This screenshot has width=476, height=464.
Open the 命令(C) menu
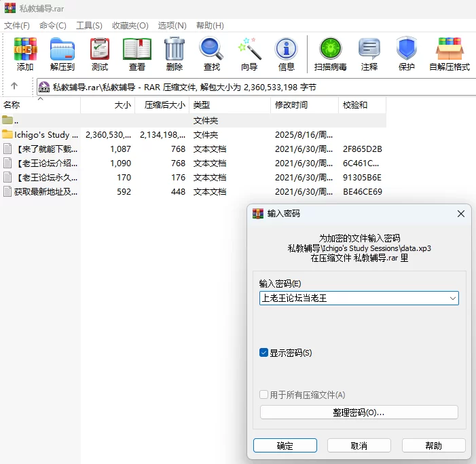coord(52,26)
